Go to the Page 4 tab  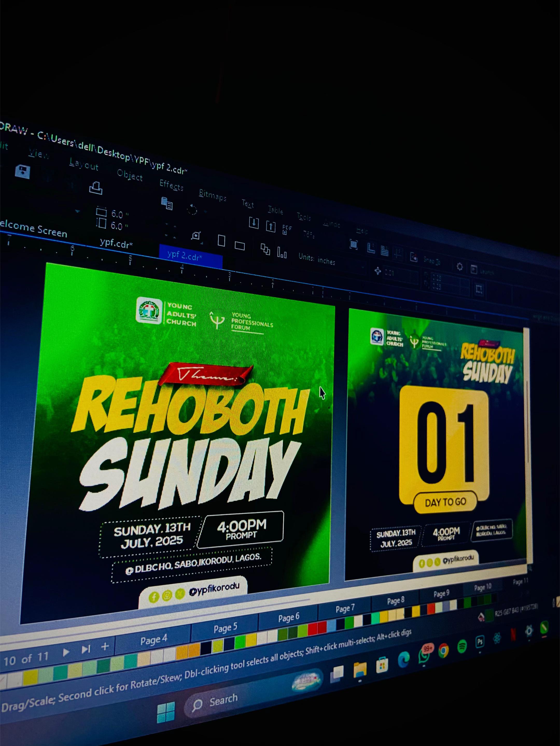[153, 640]
